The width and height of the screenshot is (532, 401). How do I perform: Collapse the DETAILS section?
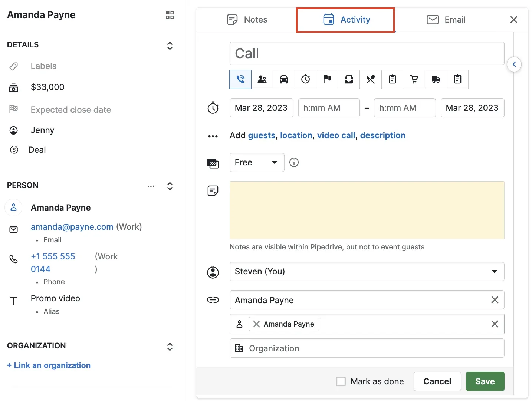coord(170,46)
